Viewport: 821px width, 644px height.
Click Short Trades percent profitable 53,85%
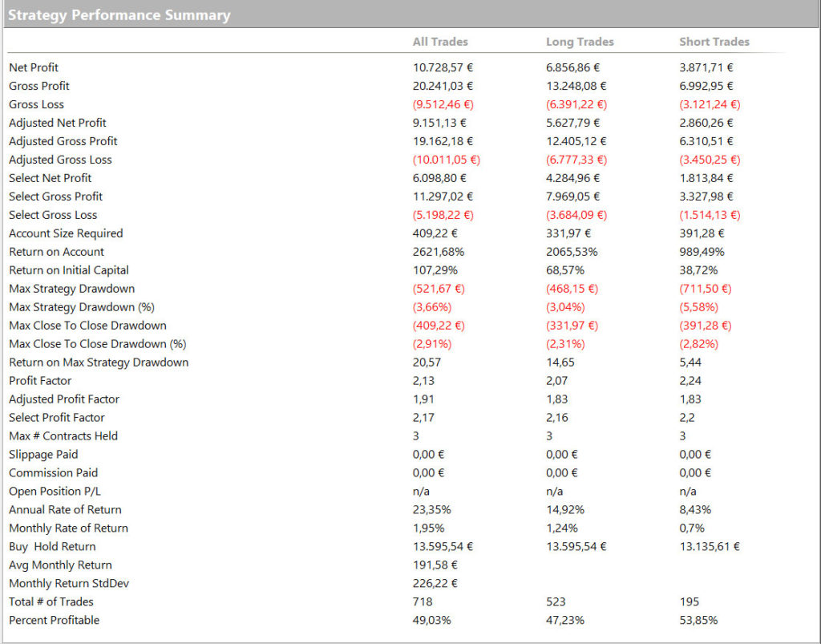698,620
